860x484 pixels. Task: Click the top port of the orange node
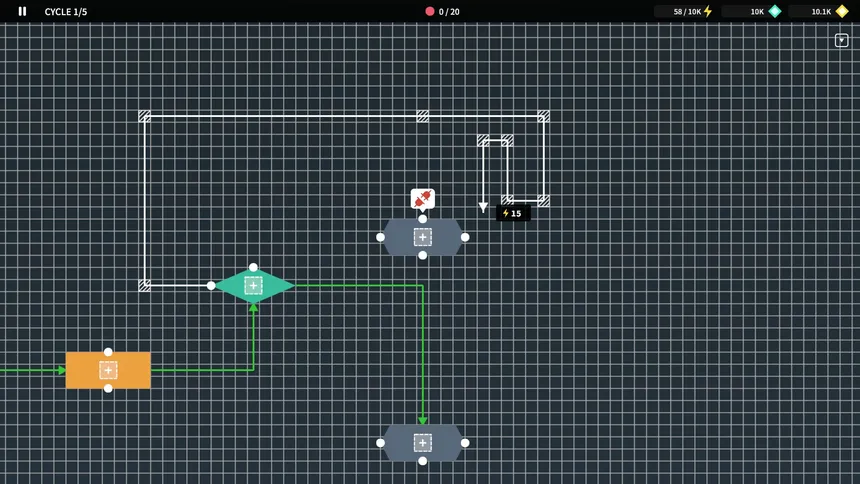coord(108,352)
